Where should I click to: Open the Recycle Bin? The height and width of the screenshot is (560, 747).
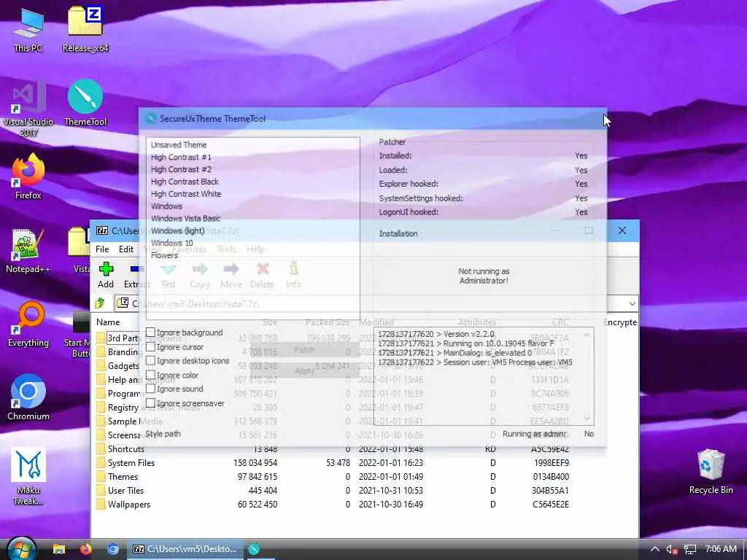click(711, 472)
